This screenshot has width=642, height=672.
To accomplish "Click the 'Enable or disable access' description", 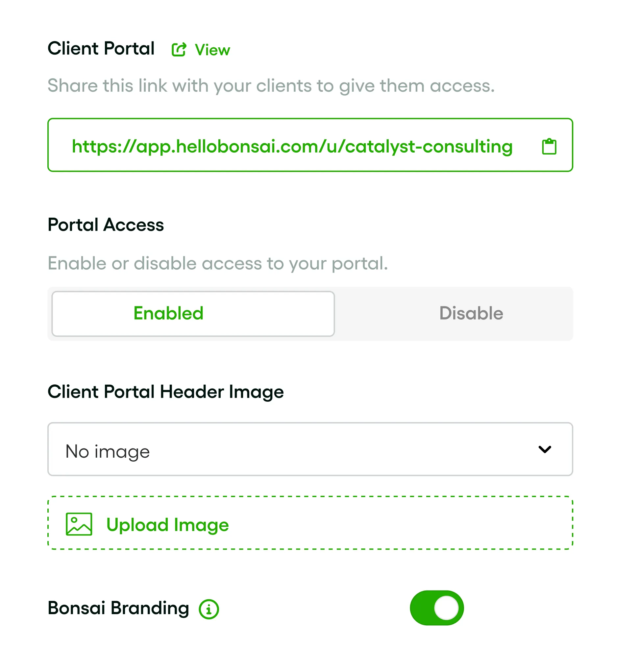I will (218, 263).
